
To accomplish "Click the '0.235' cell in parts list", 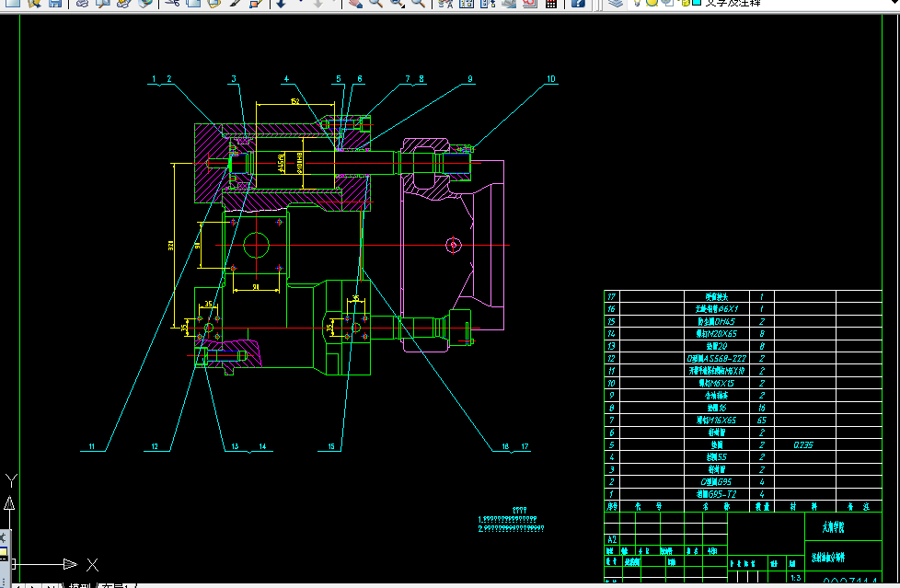I will pyautogui.click(x=803, y=445).
